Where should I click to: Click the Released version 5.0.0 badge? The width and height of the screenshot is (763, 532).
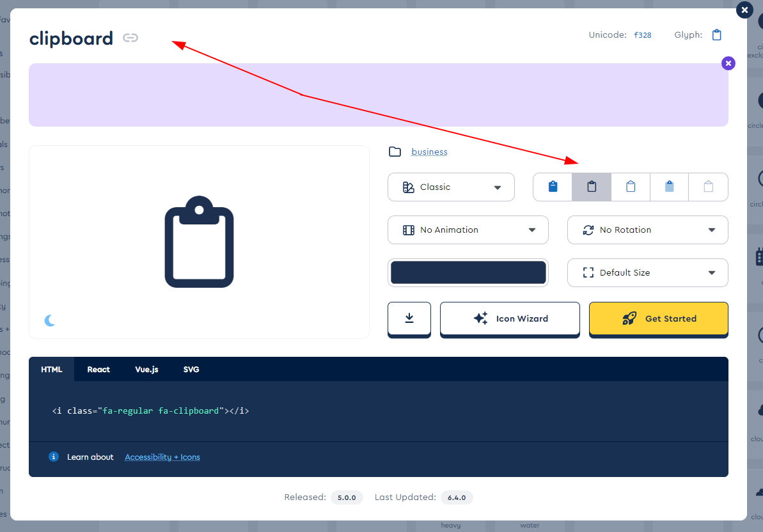(x=347, y=497)
